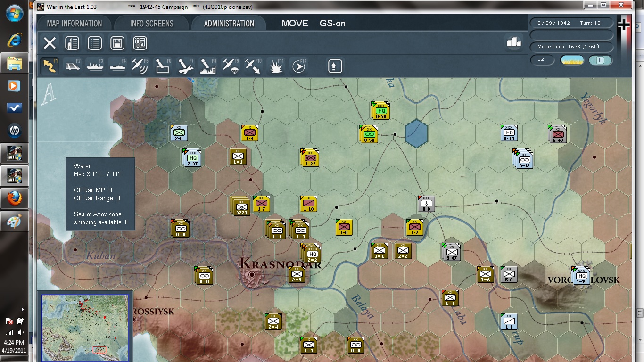Select the unit counter labeled 2-0
Screen dimensions: 644x362
(179, 133)
